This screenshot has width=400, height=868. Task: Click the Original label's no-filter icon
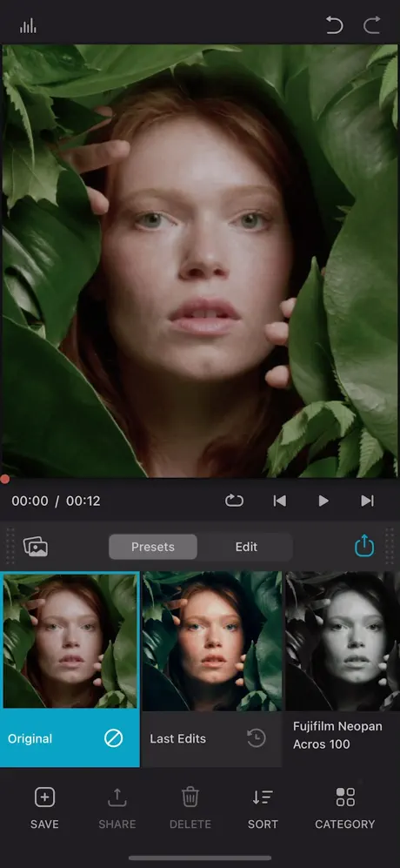point(113,738)
